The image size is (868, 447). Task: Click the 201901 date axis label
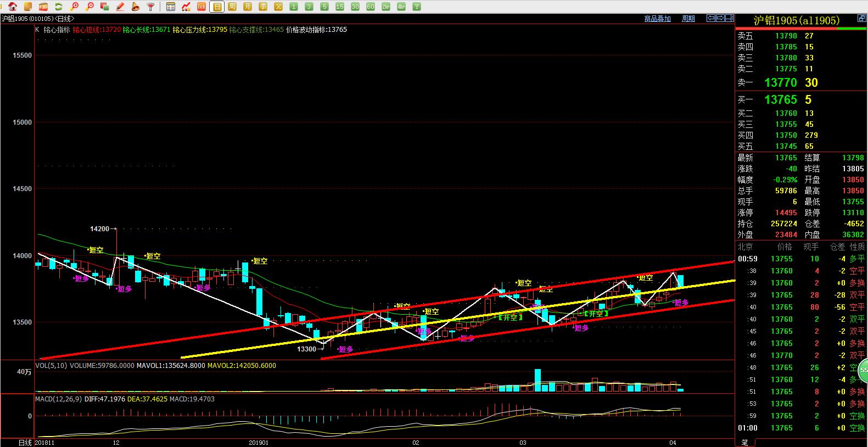pyautogui.click(x=259, y=443)
